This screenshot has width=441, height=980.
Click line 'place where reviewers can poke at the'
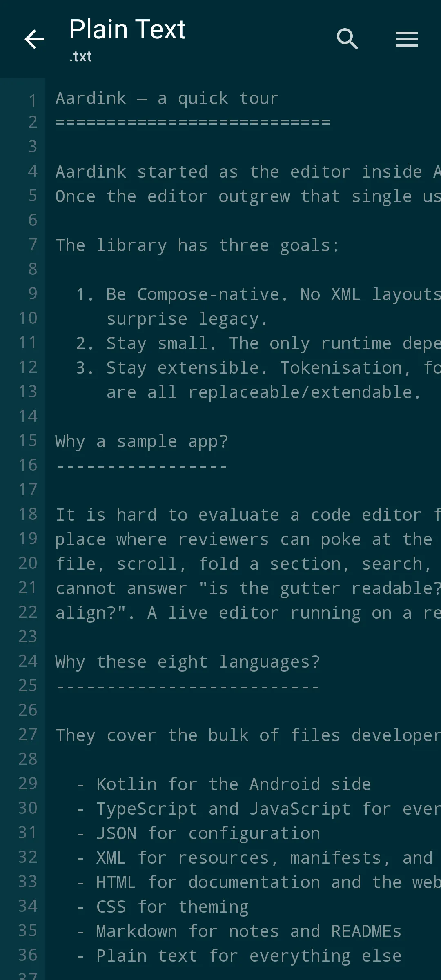pyautogui.click(x=244, y=539)
